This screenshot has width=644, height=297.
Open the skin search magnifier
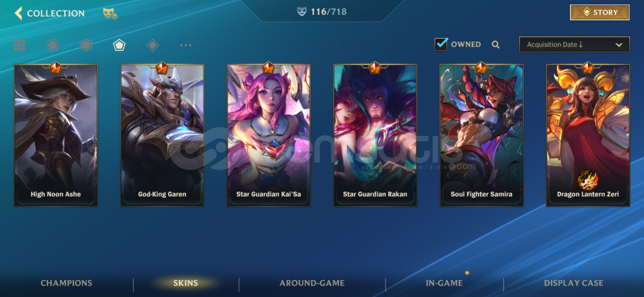[495, 45]
